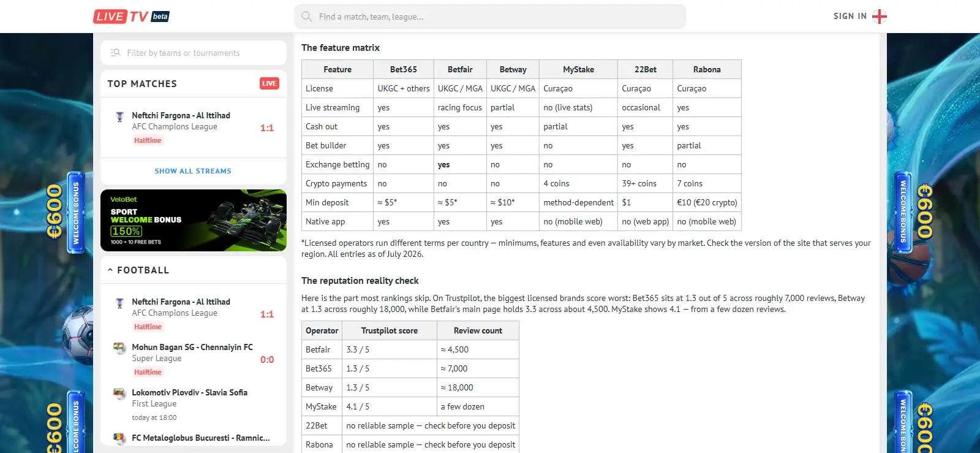Click the racing focus cell
Image resolution: width=980 pixels, height=453 pixels.
coord(460,107)
